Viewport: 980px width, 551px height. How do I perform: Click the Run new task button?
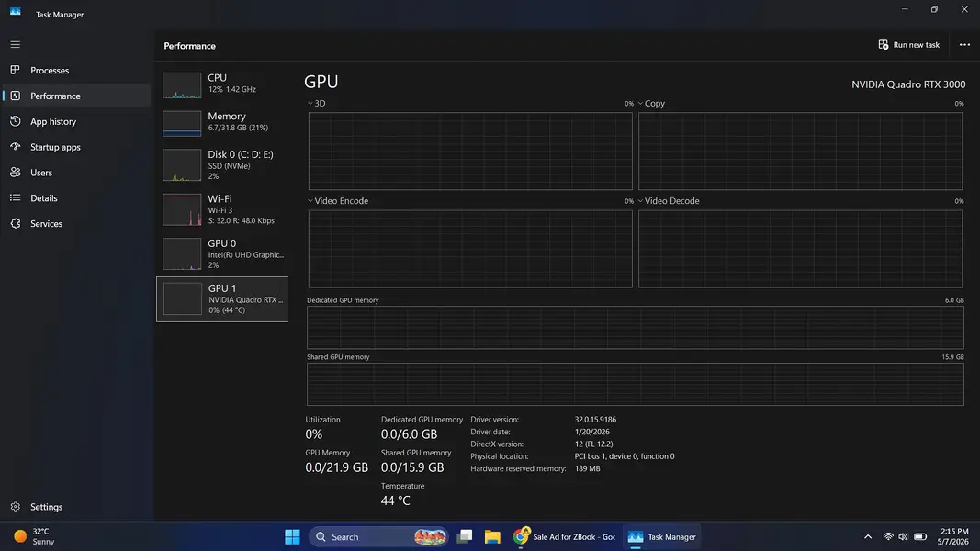pos(908,44)
